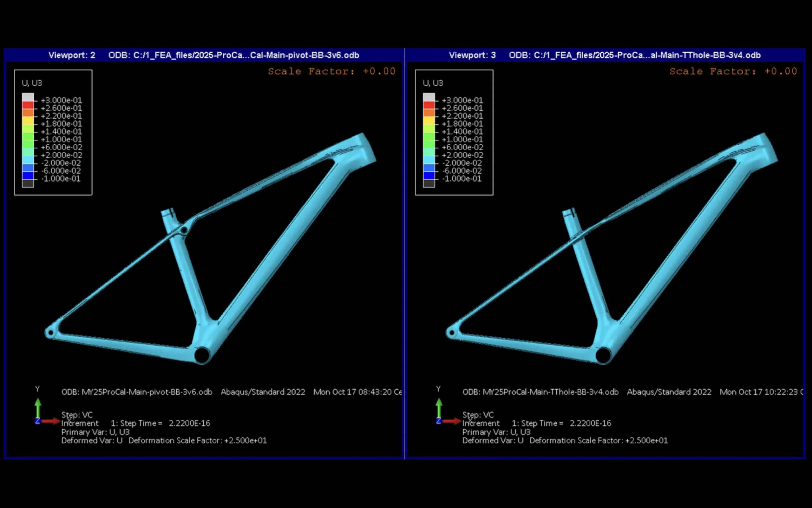Click the blue Z-axis marker in Viewport 2 triad
This screenshot has height=508, width=812.
[37, 421]
